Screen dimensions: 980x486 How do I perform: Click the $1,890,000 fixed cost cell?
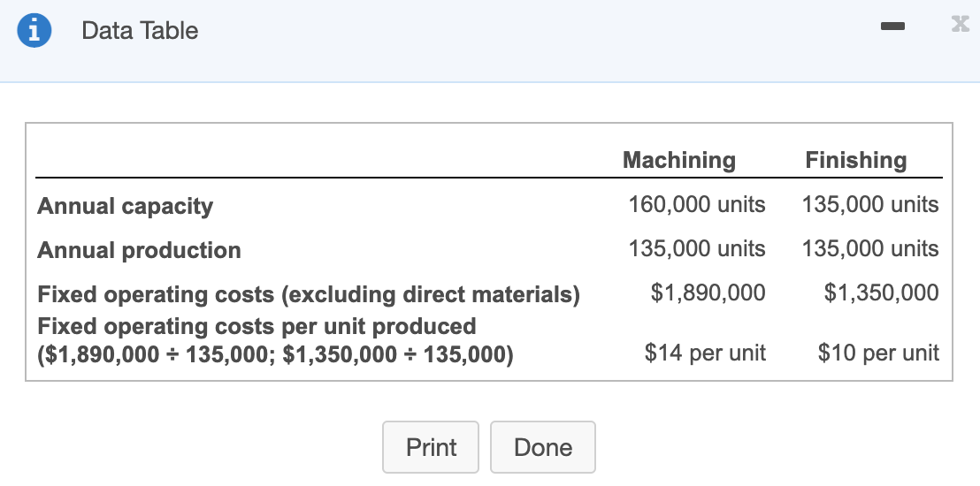point(708,292)
